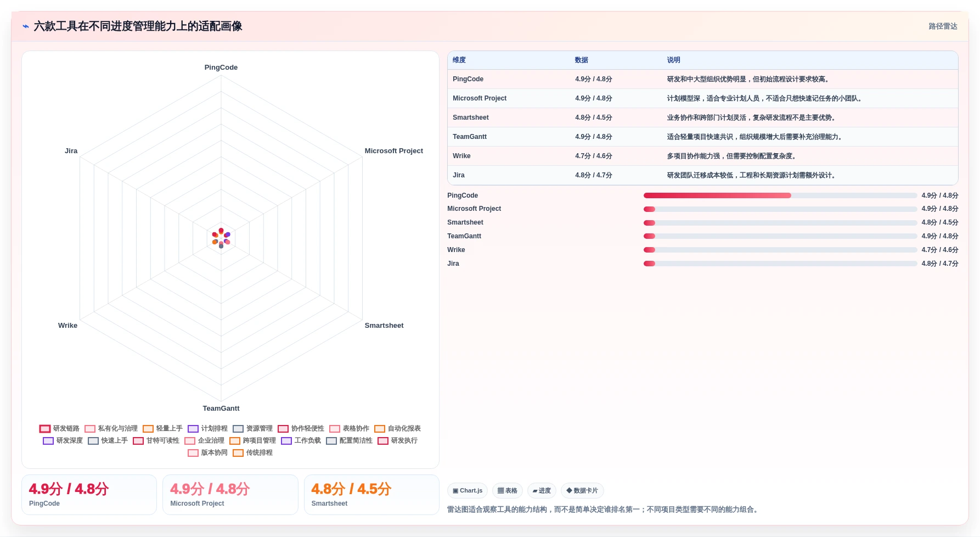The height and width of the screenshot is (537, 980).
Task: Click the 维度 column header
Action: [x=459, y=60]
